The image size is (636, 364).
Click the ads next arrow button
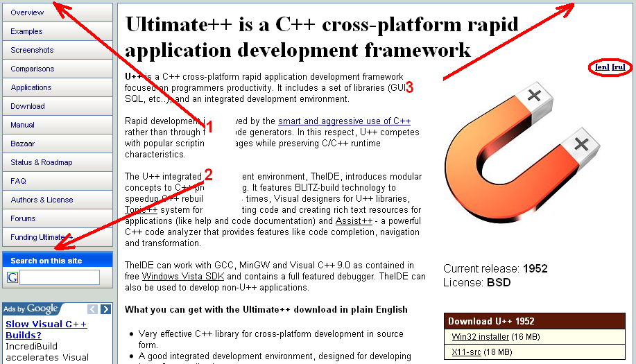[x=105, y=309]
